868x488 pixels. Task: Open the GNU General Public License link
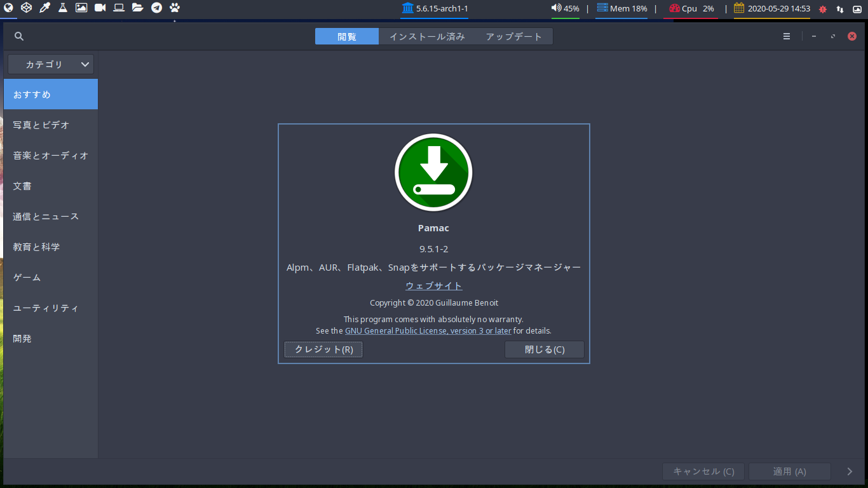point(428,330)
